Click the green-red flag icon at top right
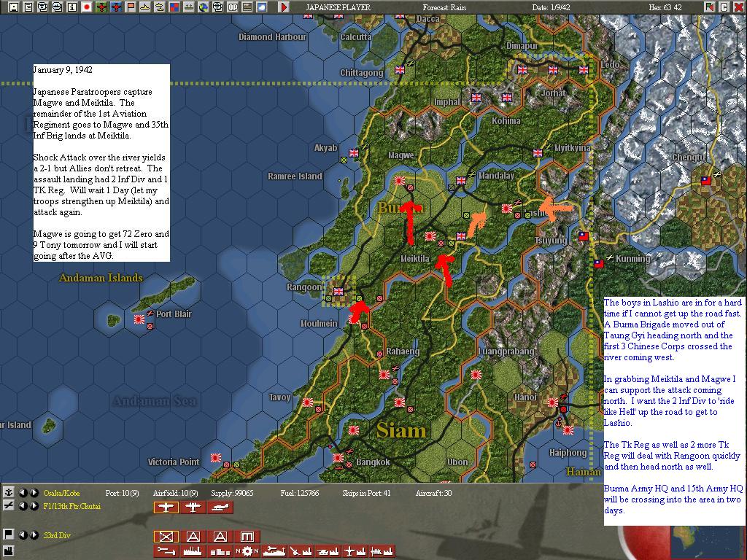 (710, 7)
